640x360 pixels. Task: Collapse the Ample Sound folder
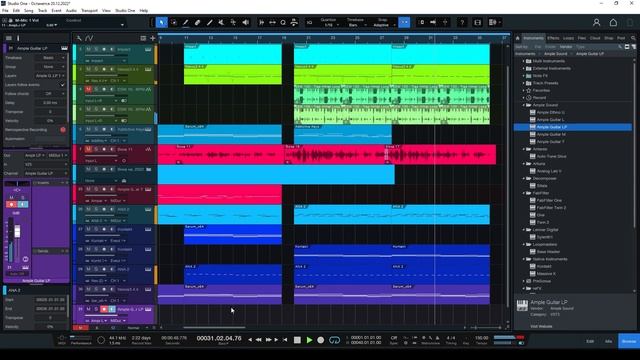(524, 105)
